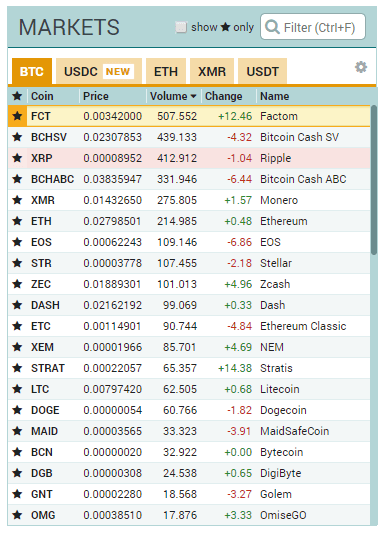The height and width of the screenshot is (534, 386).
Task: Toggle the favorite star for STRAT
Action: coord(17,368)
